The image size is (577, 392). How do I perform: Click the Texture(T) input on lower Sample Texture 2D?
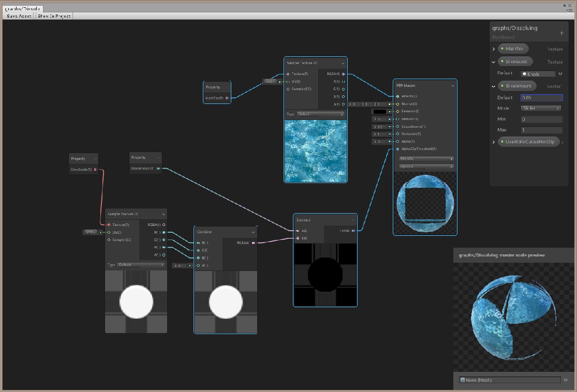[109, 224]
